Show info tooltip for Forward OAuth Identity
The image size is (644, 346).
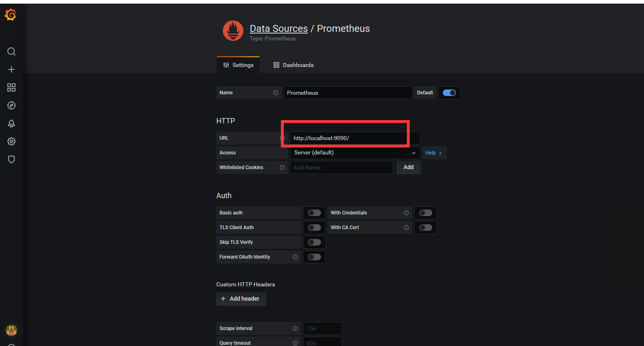295,257
